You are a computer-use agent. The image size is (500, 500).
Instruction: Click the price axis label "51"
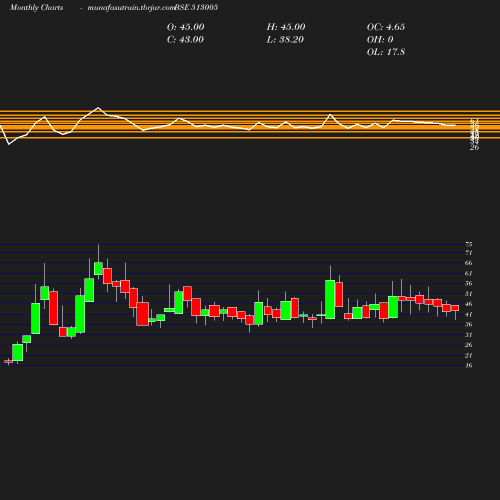[x=469, y=294]
